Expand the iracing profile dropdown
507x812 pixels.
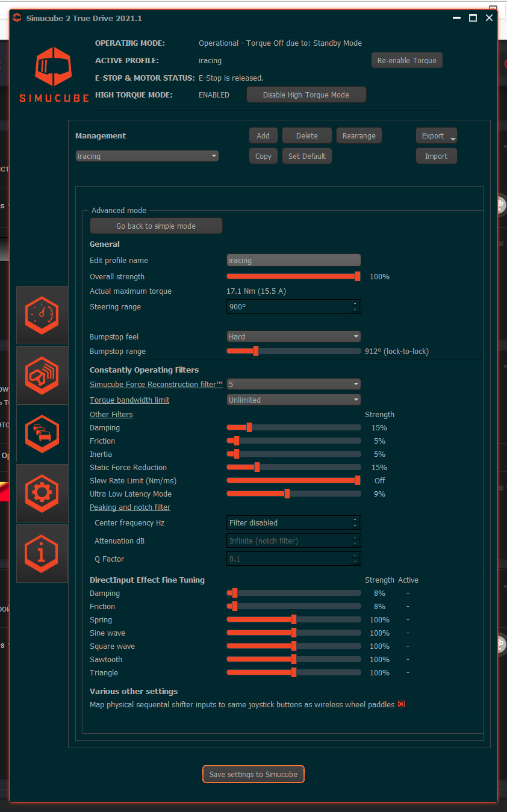coord(147,156)
